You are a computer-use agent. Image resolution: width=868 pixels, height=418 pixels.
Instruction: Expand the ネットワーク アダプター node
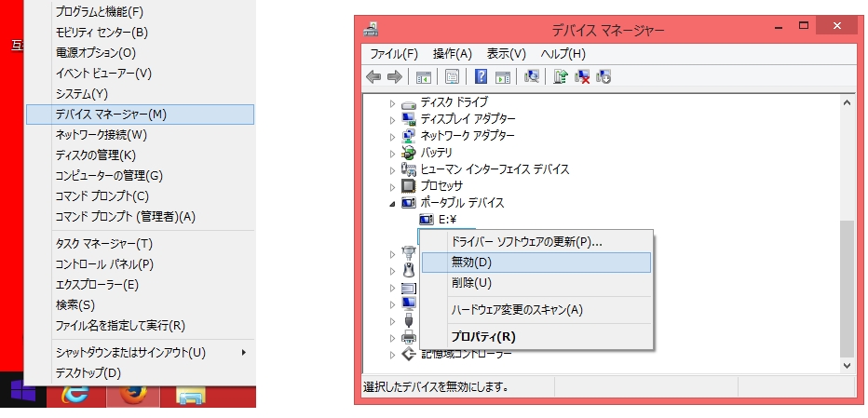coord(392,137)
